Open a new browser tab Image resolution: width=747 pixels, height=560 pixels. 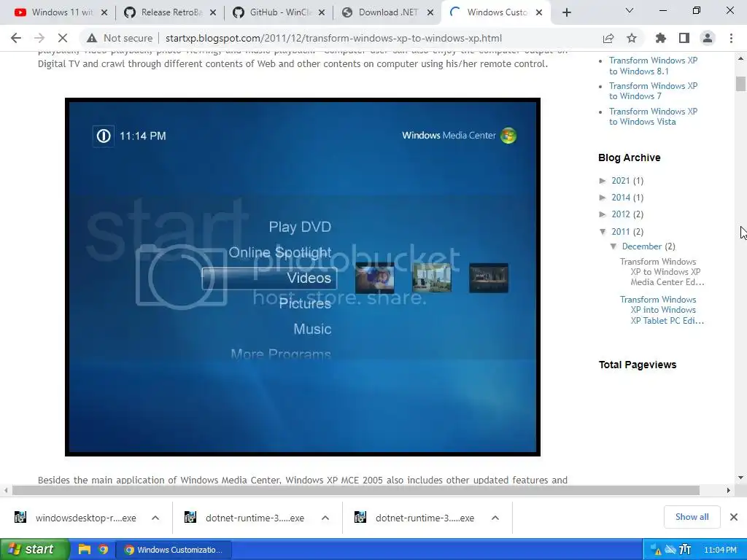click(566, 13)
